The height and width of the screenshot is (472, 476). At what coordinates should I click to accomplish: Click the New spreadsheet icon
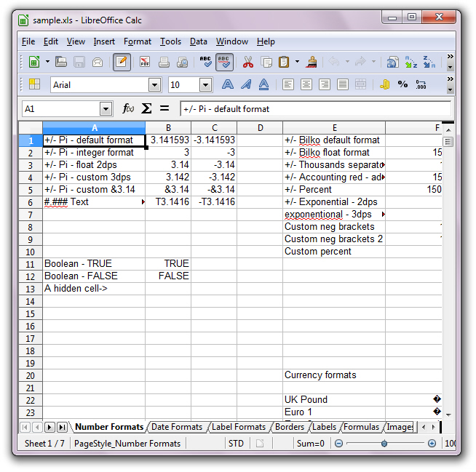(x=34, y=62)
